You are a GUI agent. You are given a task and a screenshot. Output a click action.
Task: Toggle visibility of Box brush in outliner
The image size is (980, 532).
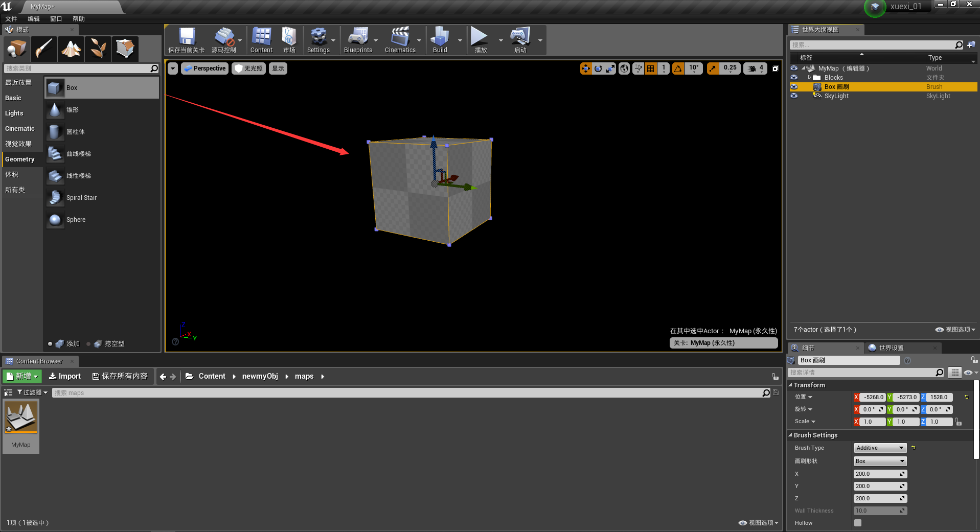tap(794, 87)
